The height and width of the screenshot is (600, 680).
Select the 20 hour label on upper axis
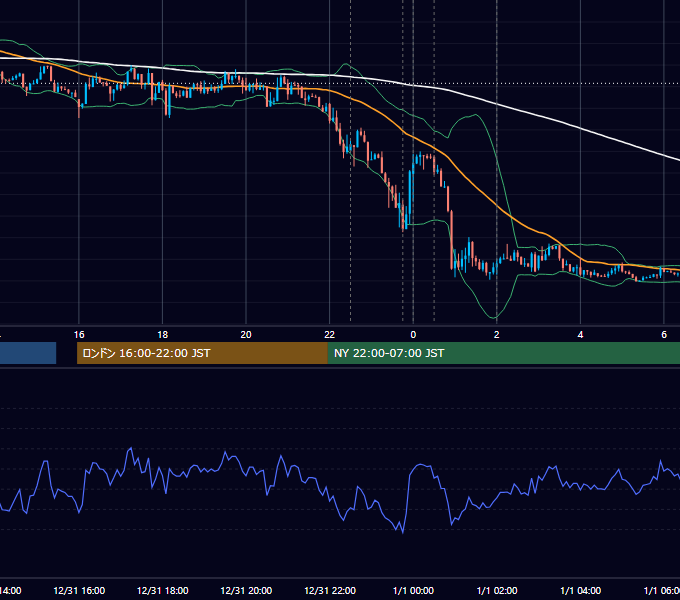[x=246, y=335]
